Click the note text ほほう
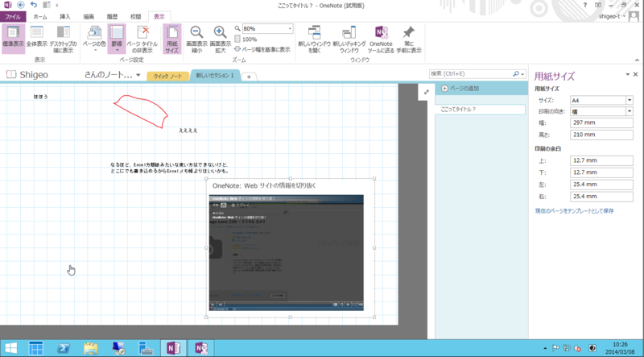This screenshot has width=644, height=357. pos(41,97)
